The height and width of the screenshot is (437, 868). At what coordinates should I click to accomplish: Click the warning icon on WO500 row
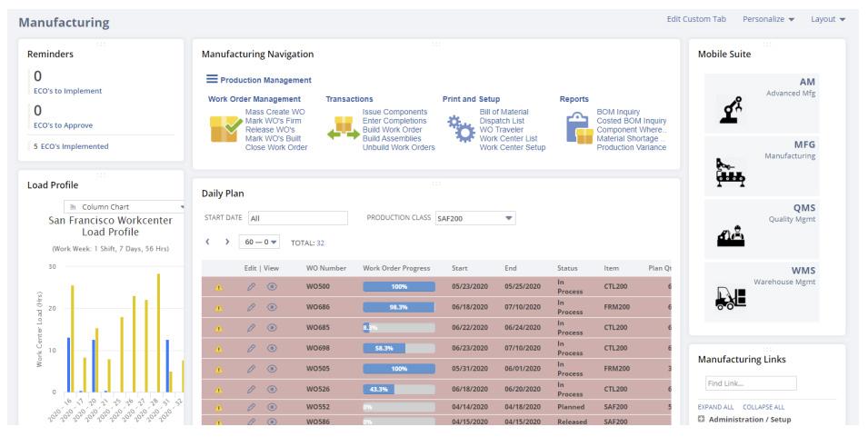tap(219, 288)
